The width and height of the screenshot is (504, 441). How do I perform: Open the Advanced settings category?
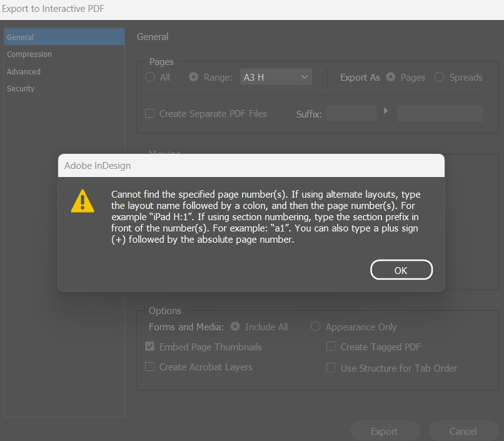coord(24,71)
